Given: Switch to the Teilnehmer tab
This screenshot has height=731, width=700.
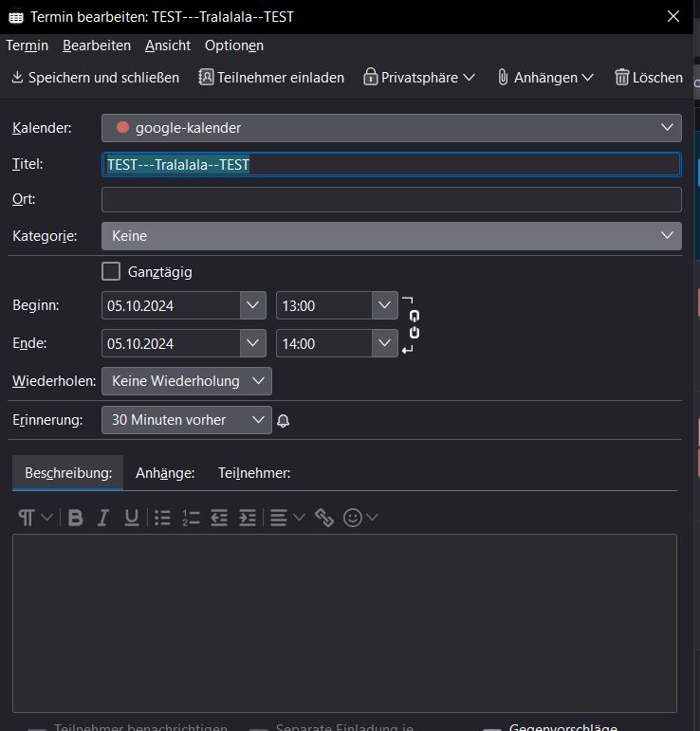Looking at the screenshot, I should 254,472.
